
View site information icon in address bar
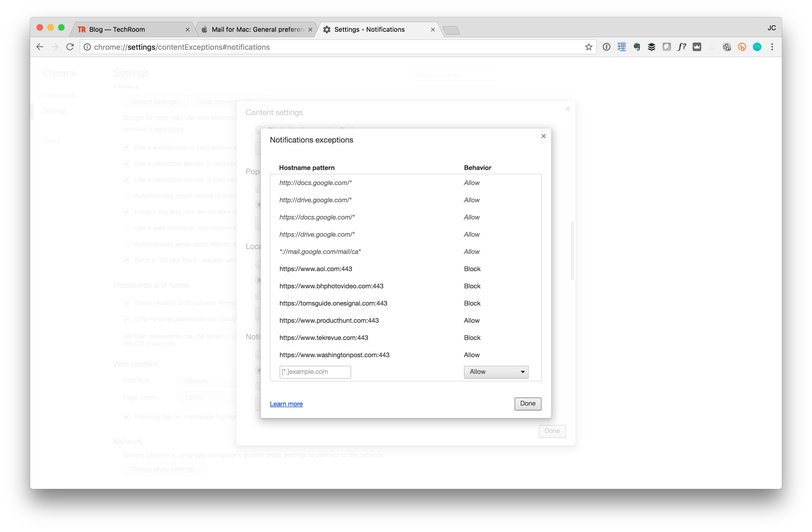(x=87, y=47)
